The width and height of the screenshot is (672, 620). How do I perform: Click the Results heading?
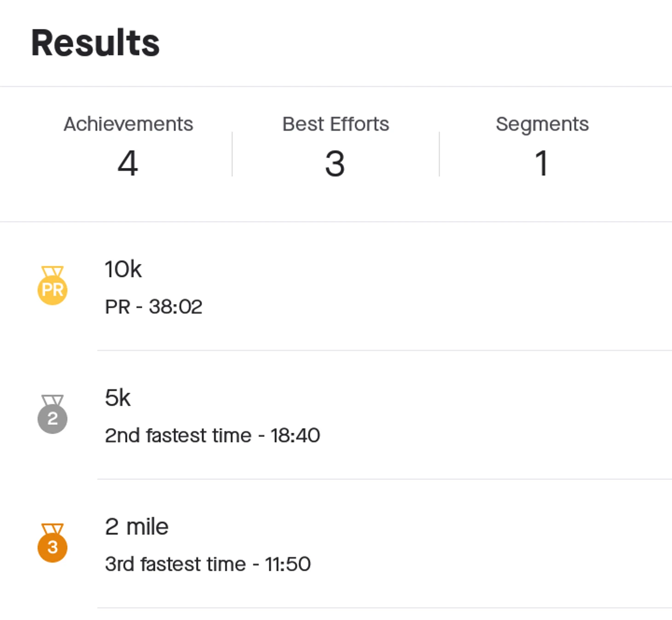pyautogui.click(x=95, y=43)
